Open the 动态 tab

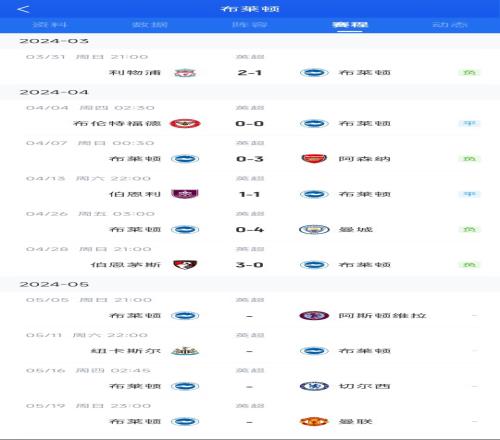pos(450,25)
